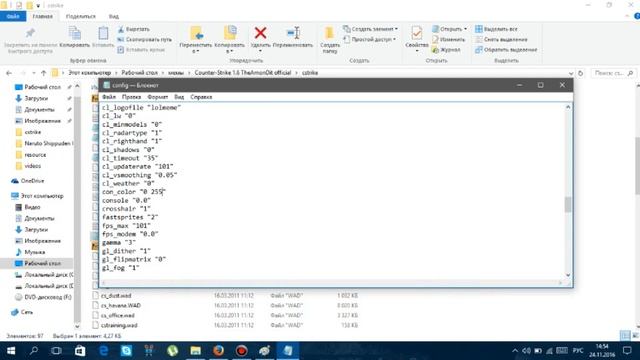The width and height of the screenshot is (640, 360).
Task: Open Firefox from the taskbar
Action: pyautogui.click(x=218, y=351)
